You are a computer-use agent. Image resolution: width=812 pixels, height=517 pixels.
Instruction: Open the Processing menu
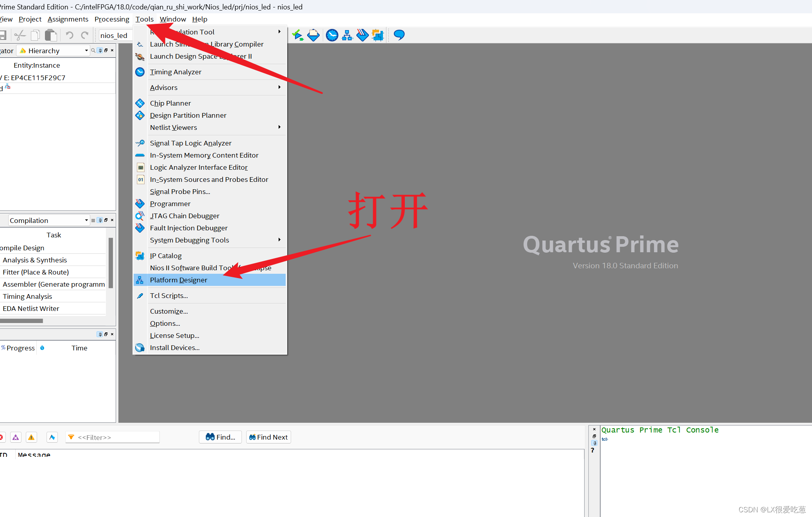click(112, 19)
